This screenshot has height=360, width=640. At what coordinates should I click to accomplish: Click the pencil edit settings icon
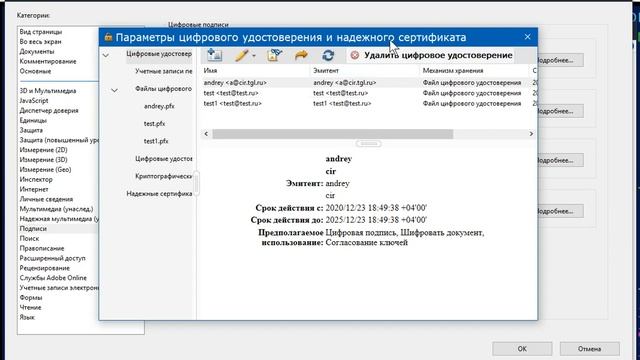[242, 55]
